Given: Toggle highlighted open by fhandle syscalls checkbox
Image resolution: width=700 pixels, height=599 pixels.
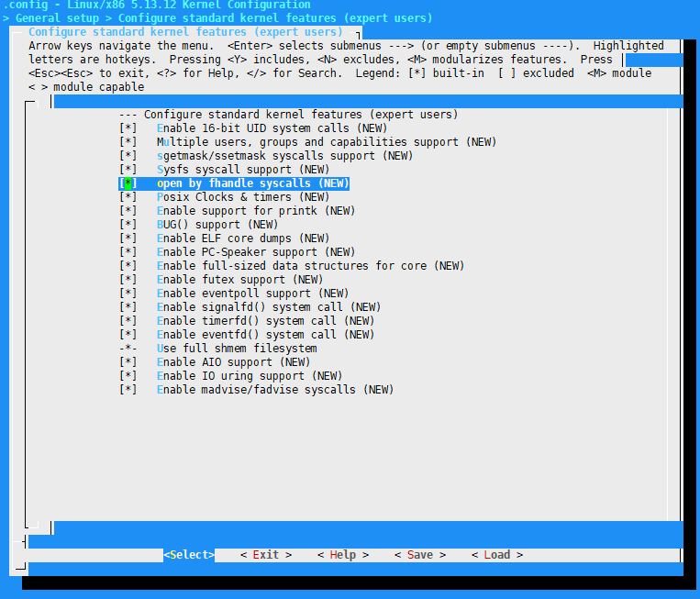Looking at the screenshot, I should [x=128, y=183].
